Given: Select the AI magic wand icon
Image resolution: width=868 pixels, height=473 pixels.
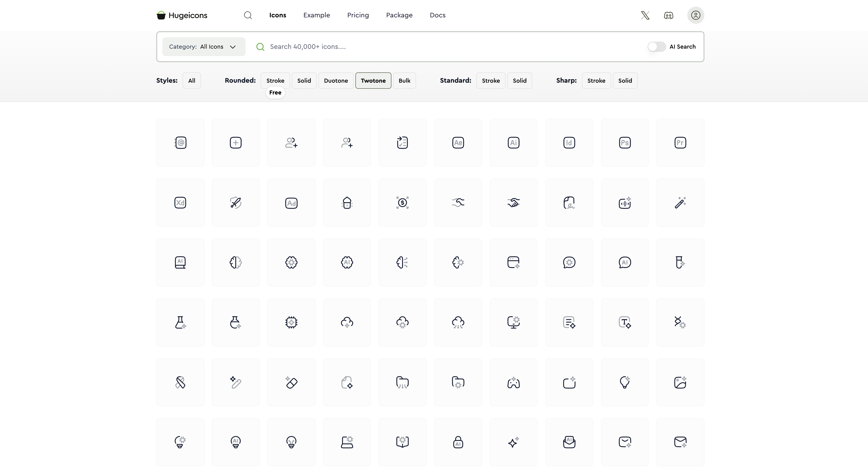Looking at the screenshot, I should [x=680, y=203].
